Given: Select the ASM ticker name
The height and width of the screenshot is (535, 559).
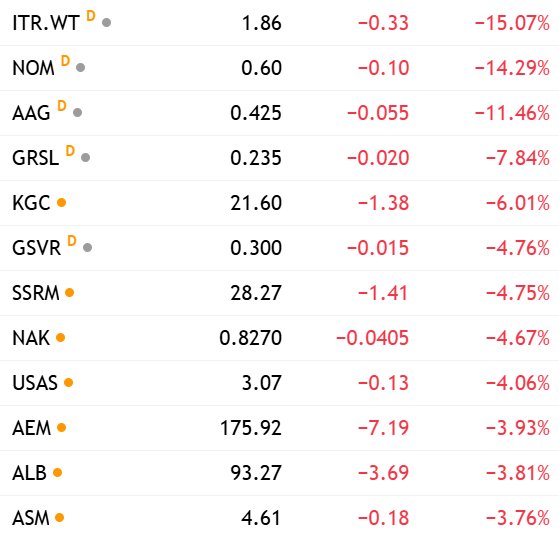Looking at the screenshot, I should pyautogui.click(x=31, y=518).
